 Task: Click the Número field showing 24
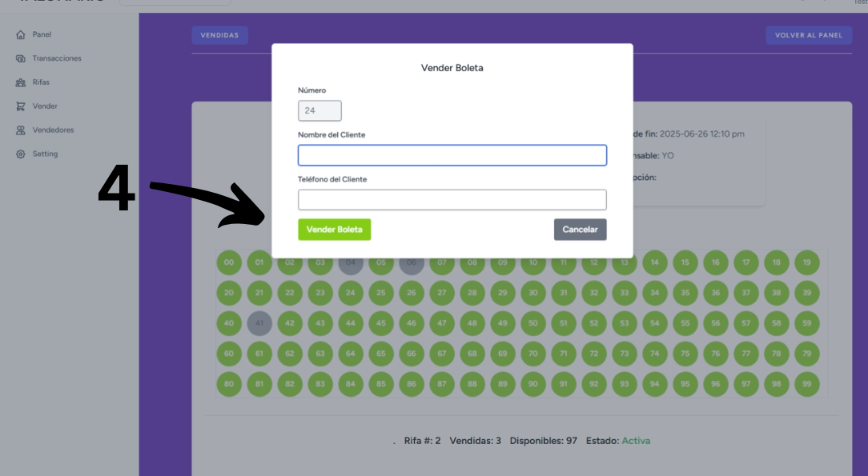pos(319,110)
